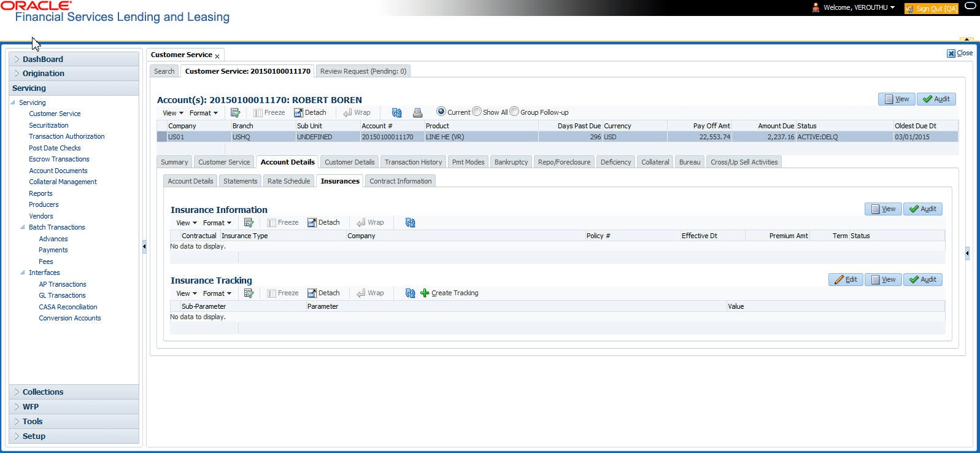Detach the Insurance Tracking table

pos(323,293)
